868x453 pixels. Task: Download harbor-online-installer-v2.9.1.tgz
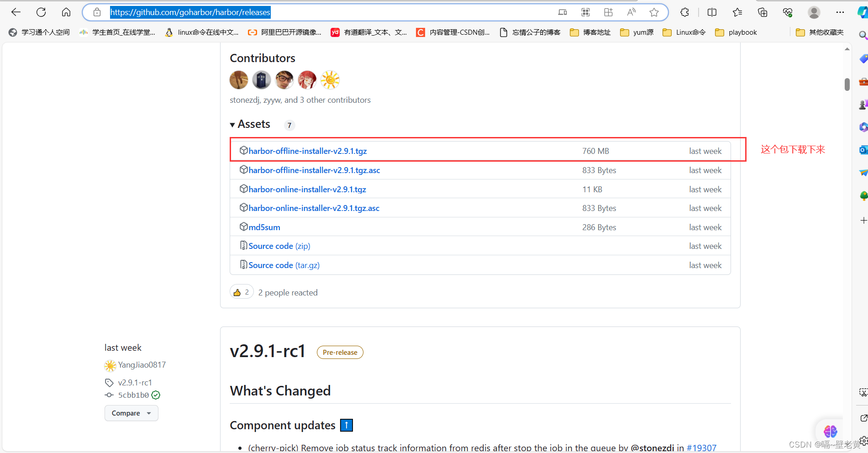tap(307, 190)
